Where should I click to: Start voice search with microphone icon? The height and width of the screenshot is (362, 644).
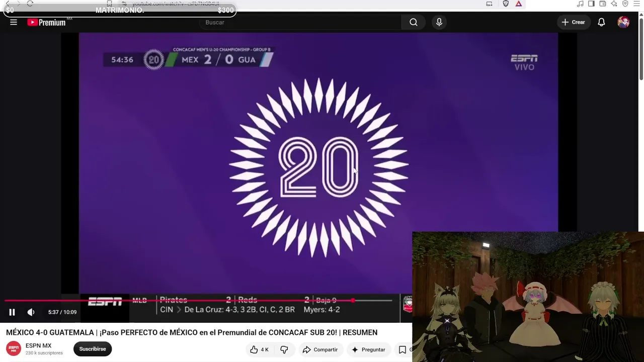[439, 22]
